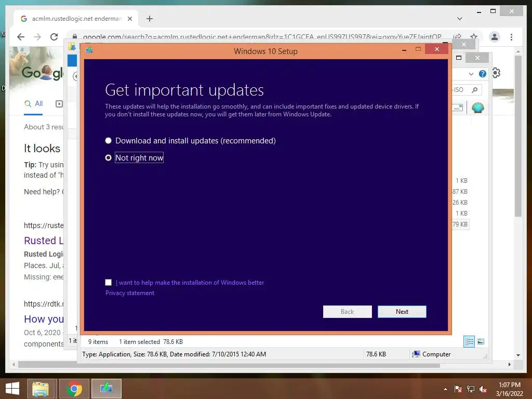Close the acmlm.rustedlogic.net Chrome tab
This screenshot has width=532, height=399.
pyautogui.click(x=129, y=19)
